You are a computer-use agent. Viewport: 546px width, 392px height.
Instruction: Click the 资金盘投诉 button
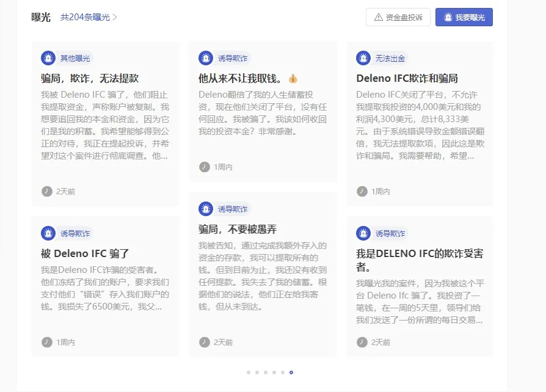(398, 17)
